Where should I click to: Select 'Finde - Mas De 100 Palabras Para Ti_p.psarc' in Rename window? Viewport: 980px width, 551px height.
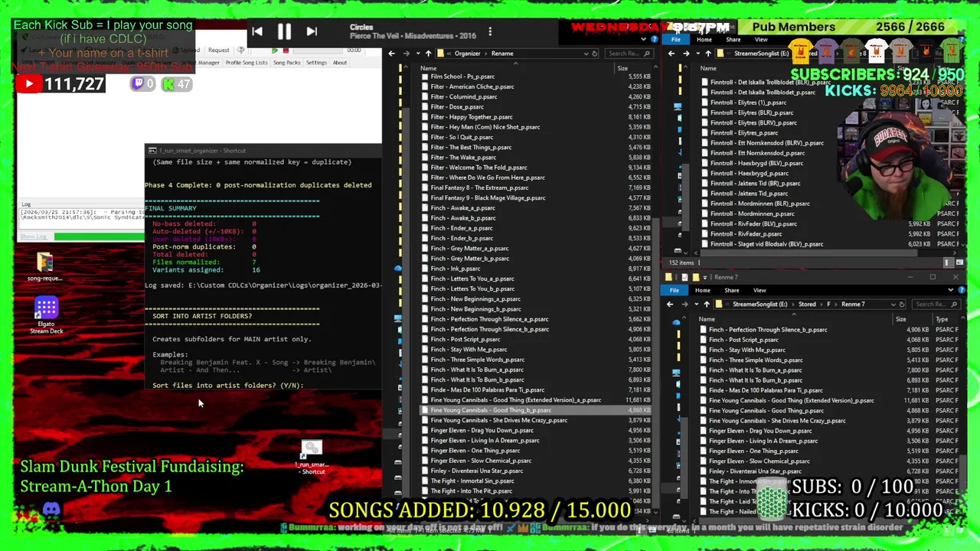pyautogui.click(x=488, y=390)
